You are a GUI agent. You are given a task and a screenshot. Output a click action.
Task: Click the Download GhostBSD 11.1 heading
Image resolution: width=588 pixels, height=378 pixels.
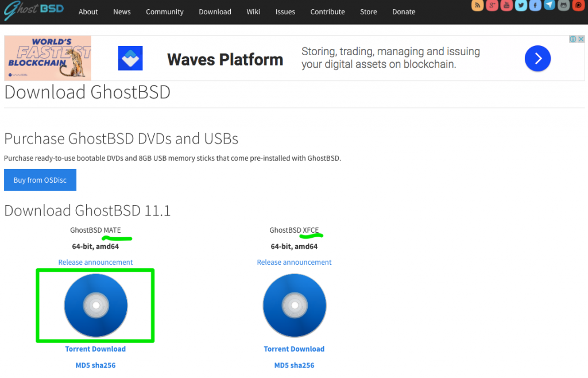click(87, 210)
